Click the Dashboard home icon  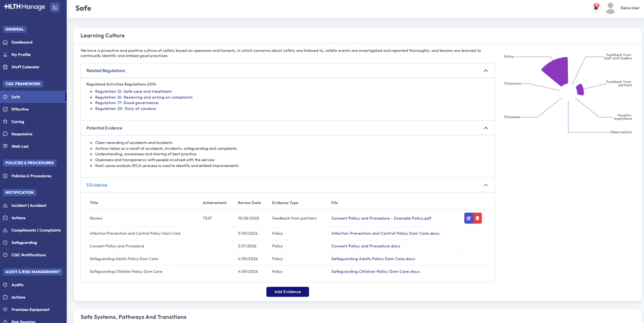(x=5, y=42)
